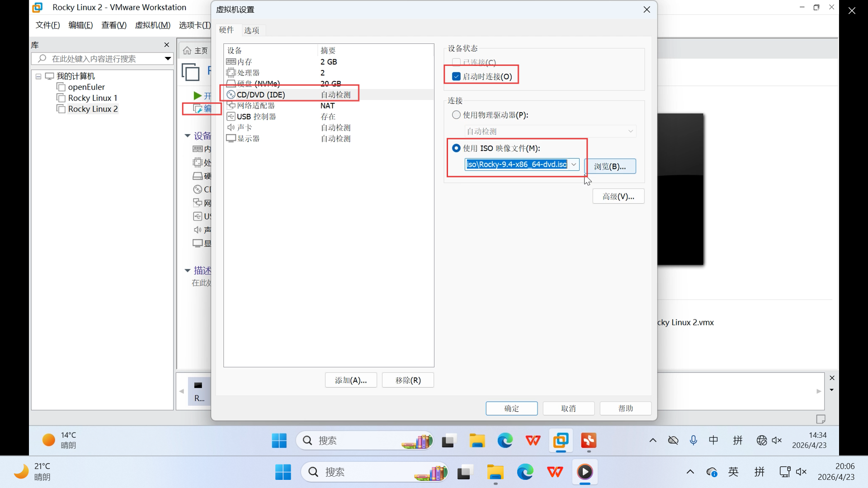
Task: Click the VMware Workstation taskbar icon
Action: pos(561,440)
